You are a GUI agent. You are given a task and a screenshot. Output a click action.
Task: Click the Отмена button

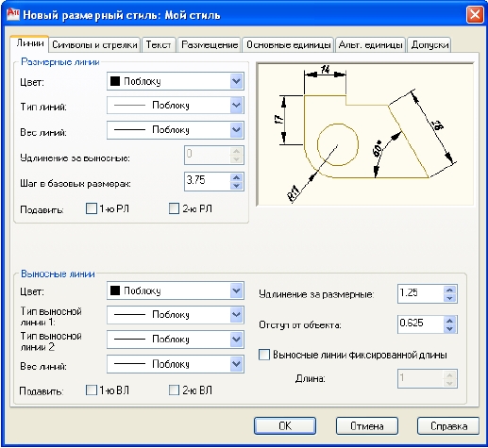point(367,426)
